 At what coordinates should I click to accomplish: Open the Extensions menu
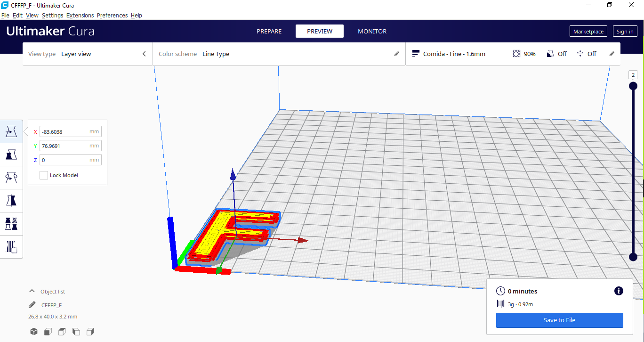point(80,16)
